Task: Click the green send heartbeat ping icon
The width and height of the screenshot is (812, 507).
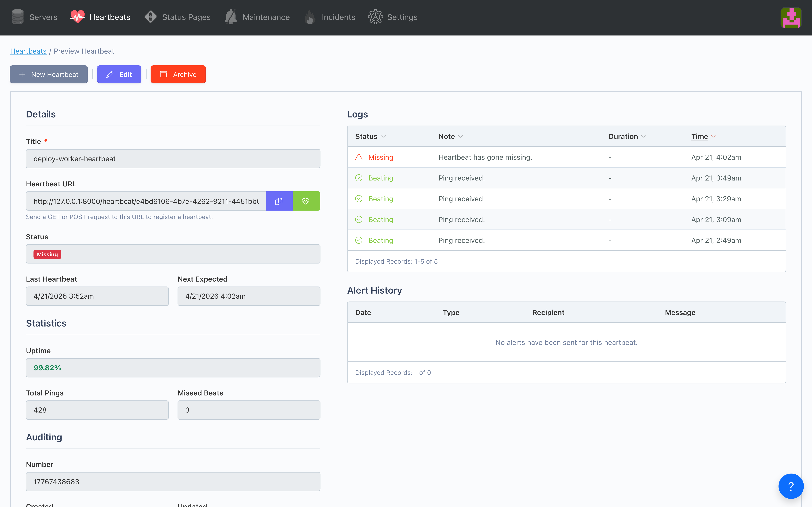Action: [x=306, y=201]
